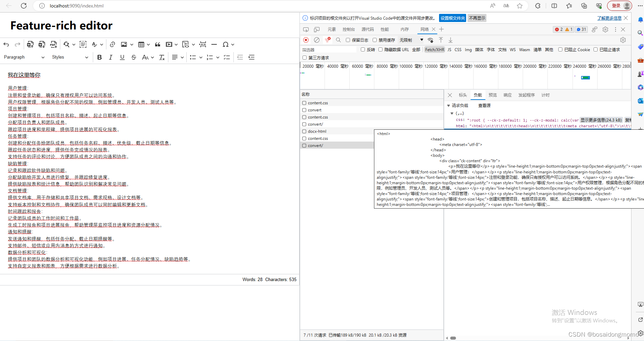Export editor content to Word

(x=42, y=44)
